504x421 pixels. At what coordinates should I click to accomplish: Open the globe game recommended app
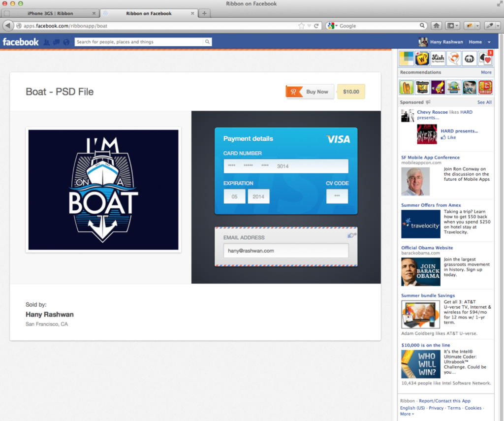pos(453,87)
